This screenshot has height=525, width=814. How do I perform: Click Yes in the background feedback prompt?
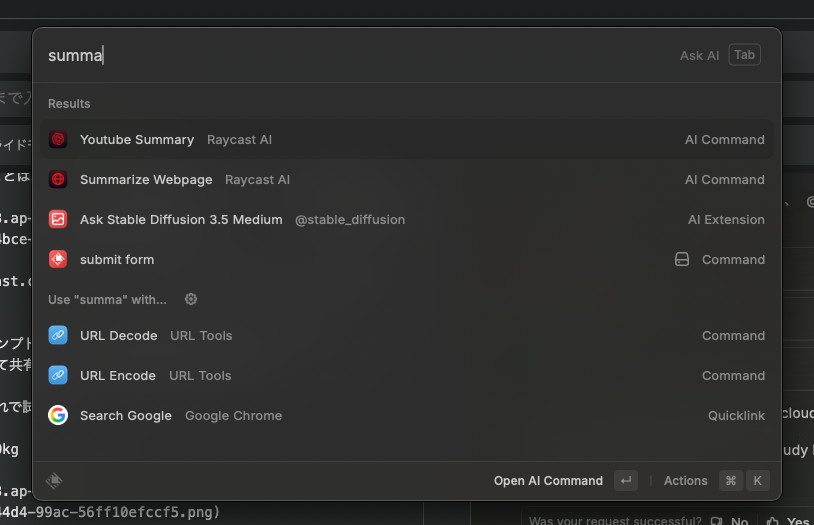click(797, 520)
